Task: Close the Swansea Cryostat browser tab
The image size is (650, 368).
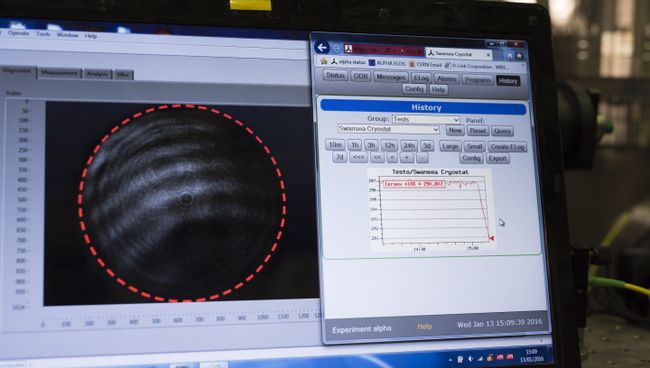Action: (x=488, y=55)
